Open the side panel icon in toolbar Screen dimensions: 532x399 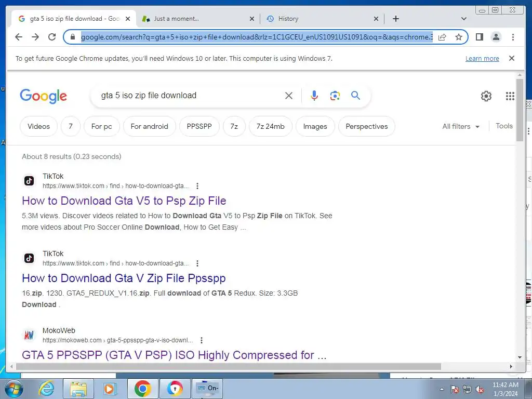[480, 37]
